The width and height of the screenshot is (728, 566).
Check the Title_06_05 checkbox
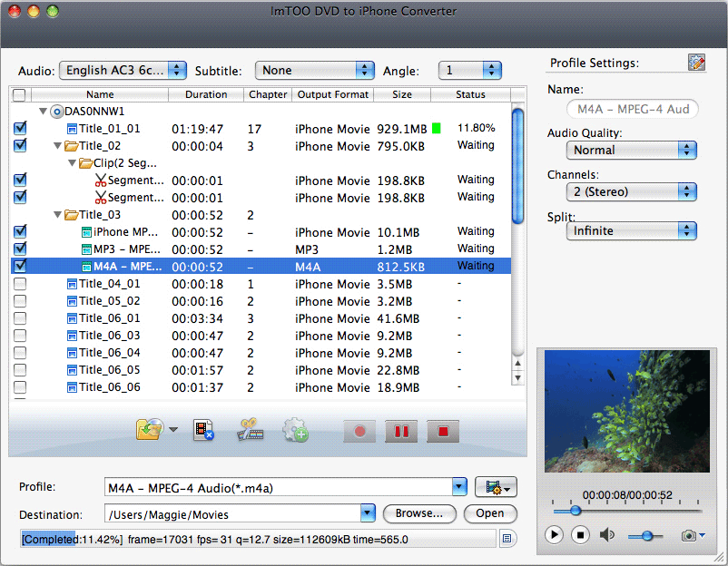click(x=20, y=370)
